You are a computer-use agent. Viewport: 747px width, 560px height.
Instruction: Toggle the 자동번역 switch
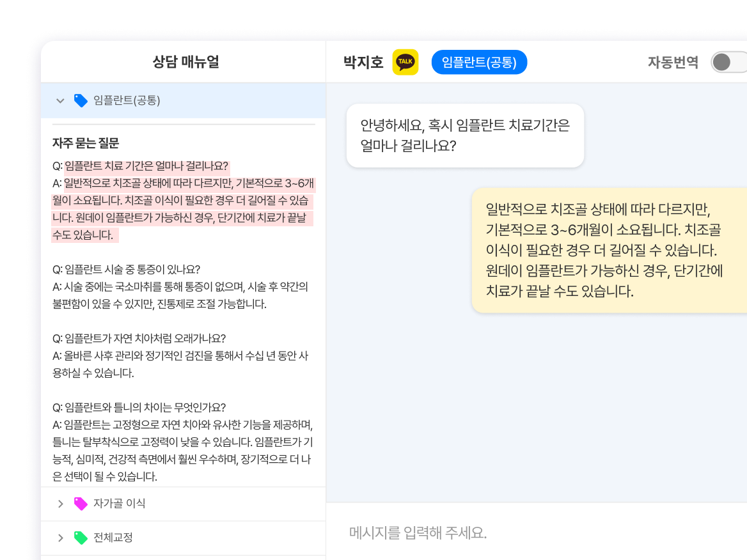coord(728,63)
